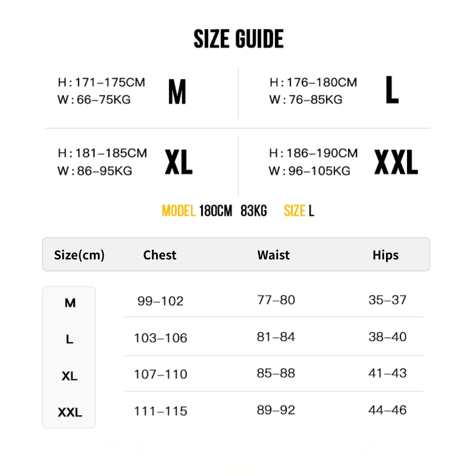Select the large XL size label

[x=178, y=162]
